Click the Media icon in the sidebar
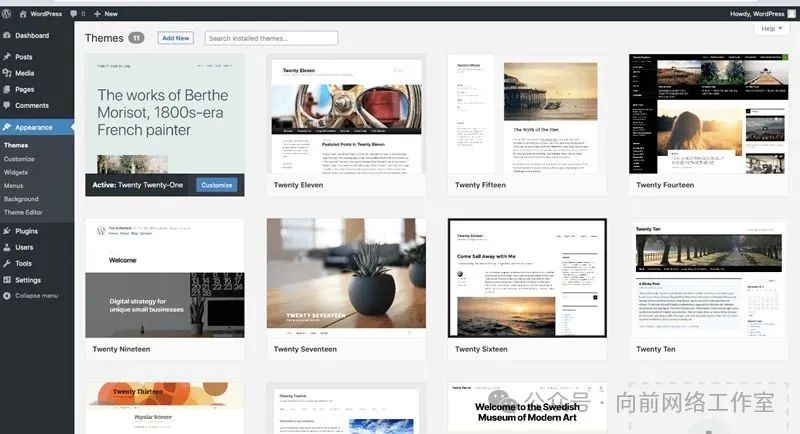 tap(7, 73)
